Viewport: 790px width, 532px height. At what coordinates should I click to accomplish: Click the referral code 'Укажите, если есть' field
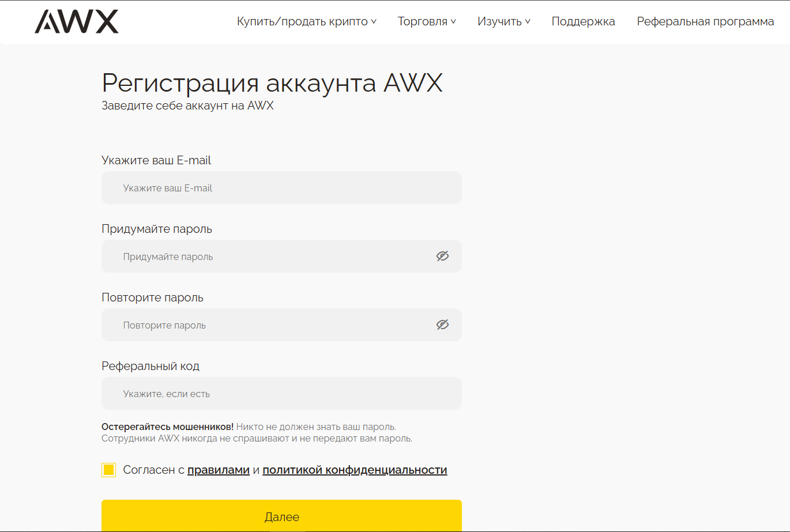pos(281,394)
